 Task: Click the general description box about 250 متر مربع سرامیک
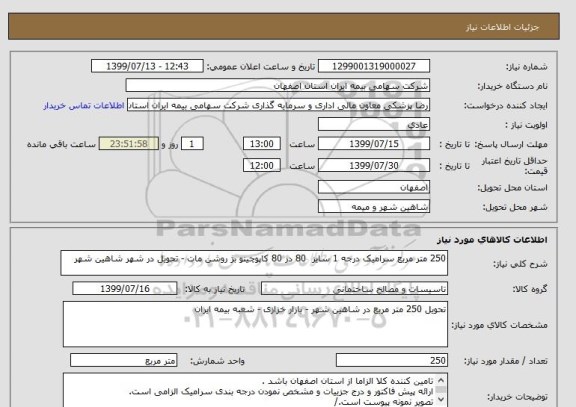254,263
